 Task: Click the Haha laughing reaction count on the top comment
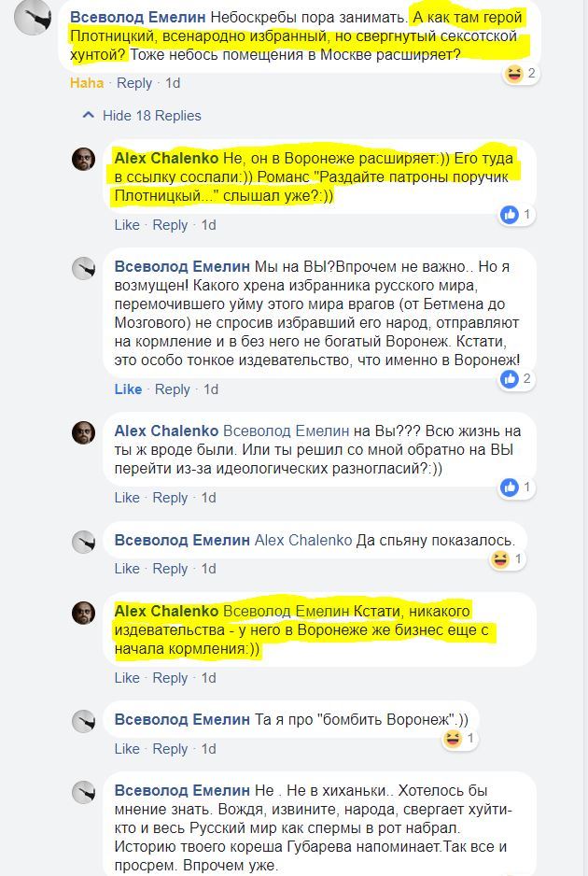tap(521, 73)
